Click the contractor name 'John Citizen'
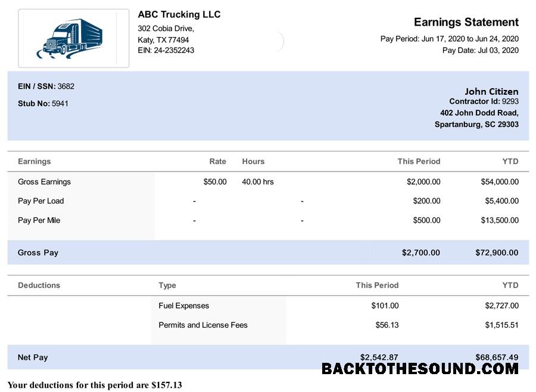This screenshot has height=392, width=536. (x=491, y=91)
